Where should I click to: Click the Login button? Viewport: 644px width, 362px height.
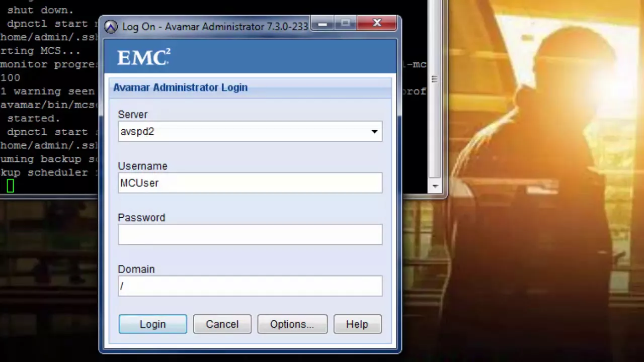point(152,324)
